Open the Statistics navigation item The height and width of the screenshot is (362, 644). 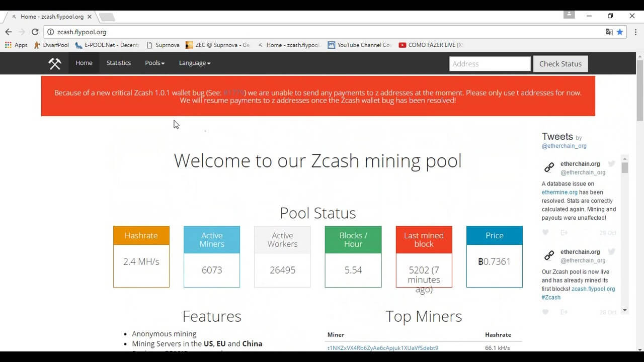[x=119, y=63]
